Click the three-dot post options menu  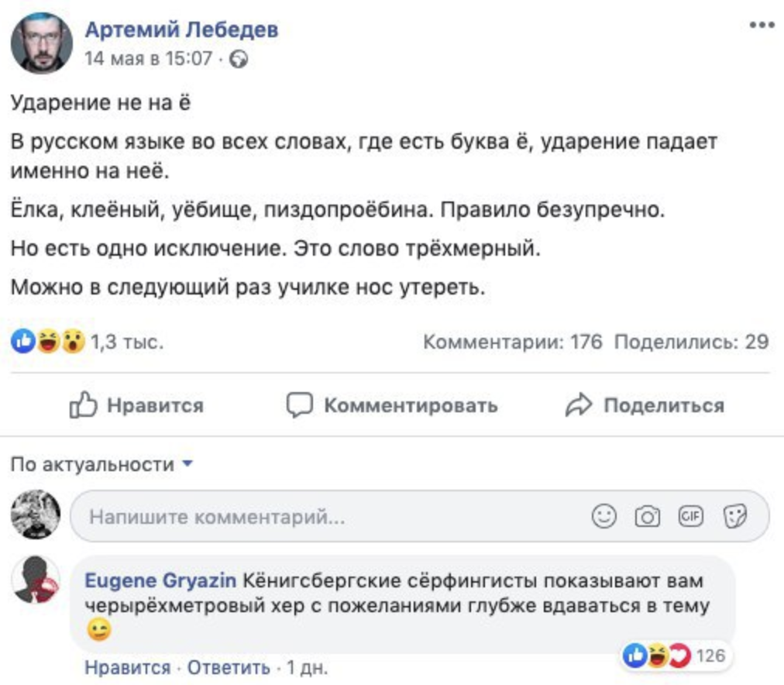(x=762, y=26)
